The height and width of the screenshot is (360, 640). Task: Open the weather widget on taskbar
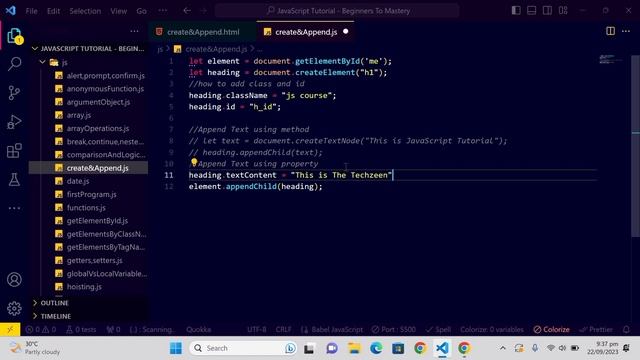tap(35, 348)
